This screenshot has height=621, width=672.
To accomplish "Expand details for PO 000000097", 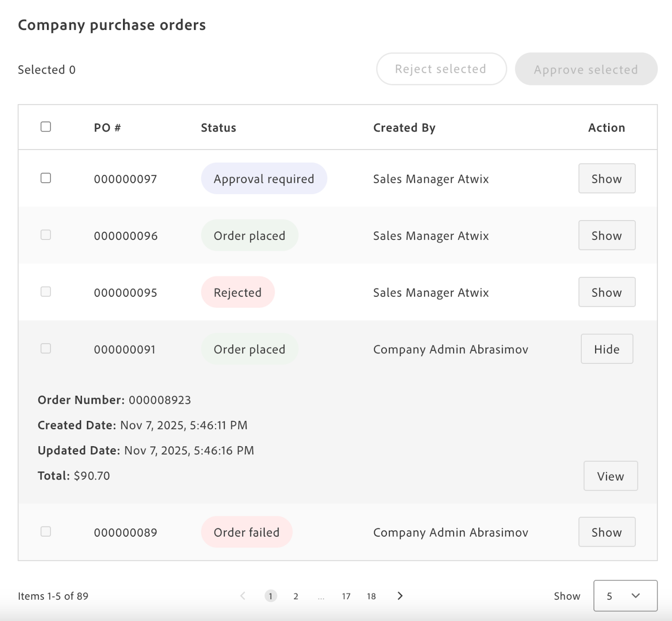I will pyautogui.click(x=606, y=178).
